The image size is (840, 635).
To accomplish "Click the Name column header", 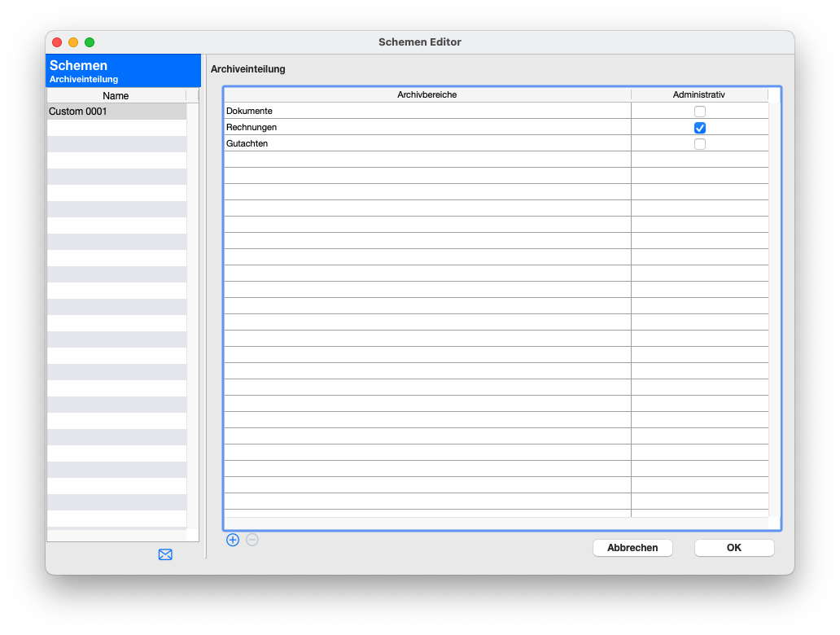I will (116, 96).
